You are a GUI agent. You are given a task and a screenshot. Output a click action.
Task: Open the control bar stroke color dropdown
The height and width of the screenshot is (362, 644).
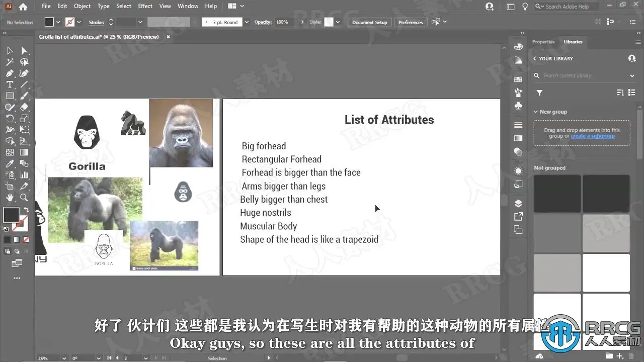(79, 22)
